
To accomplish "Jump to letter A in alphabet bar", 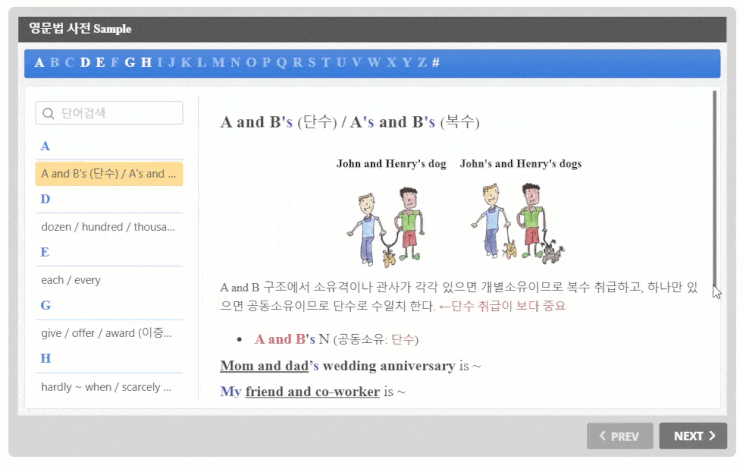I will click(x=39, y=63).
